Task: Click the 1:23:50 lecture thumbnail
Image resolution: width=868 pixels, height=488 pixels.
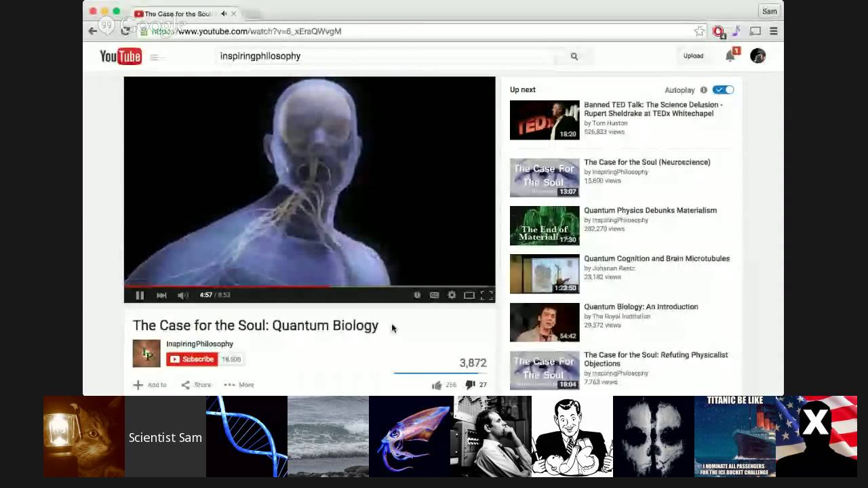Action: click(x=545, y=274)
